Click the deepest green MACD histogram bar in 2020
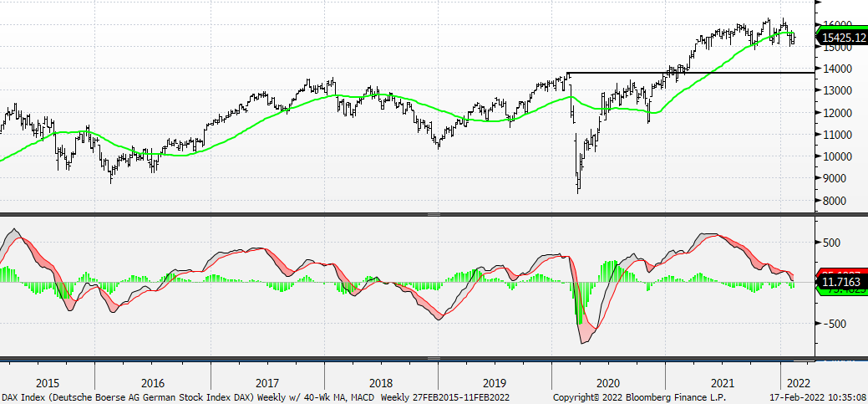 click(x=580, y=303)
